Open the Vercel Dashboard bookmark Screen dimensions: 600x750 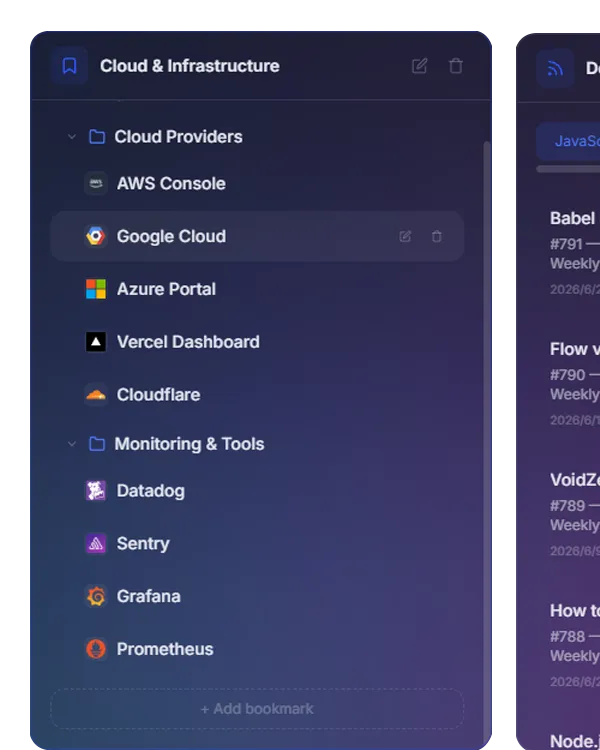pos(257,342)
